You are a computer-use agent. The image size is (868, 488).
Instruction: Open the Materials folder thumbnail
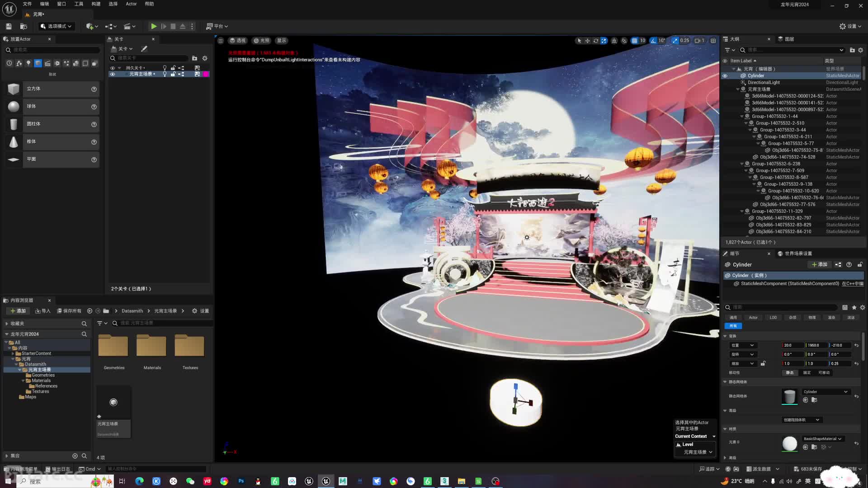pyautogui.click(x=152, y=352)
